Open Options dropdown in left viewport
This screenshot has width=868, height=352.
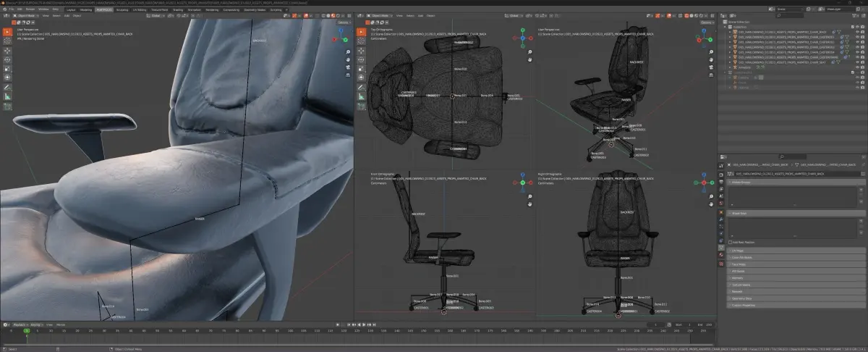(344, 22)
